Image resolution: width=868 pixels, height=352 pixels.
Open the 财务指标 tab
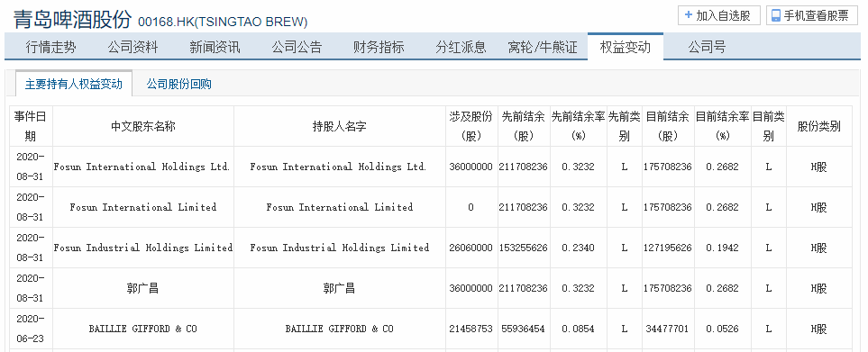click(x=379, y=48)
